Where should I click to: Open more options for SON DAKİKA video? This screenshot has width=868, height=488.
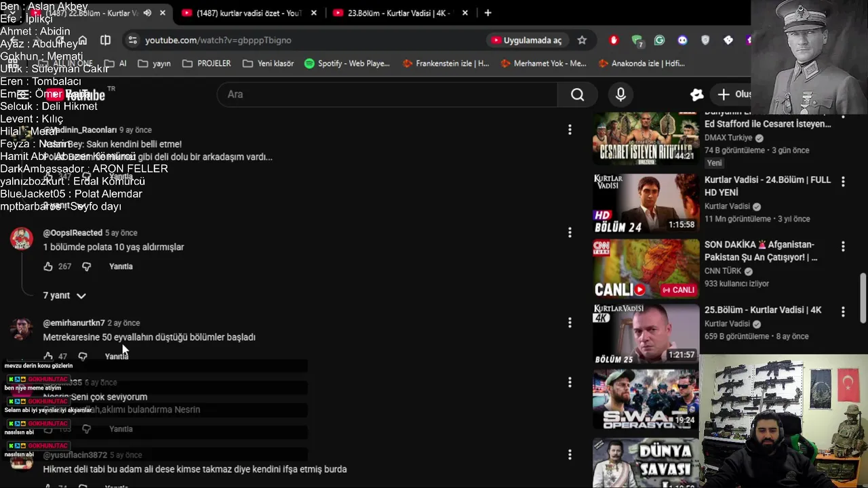[x=843, y=247]
